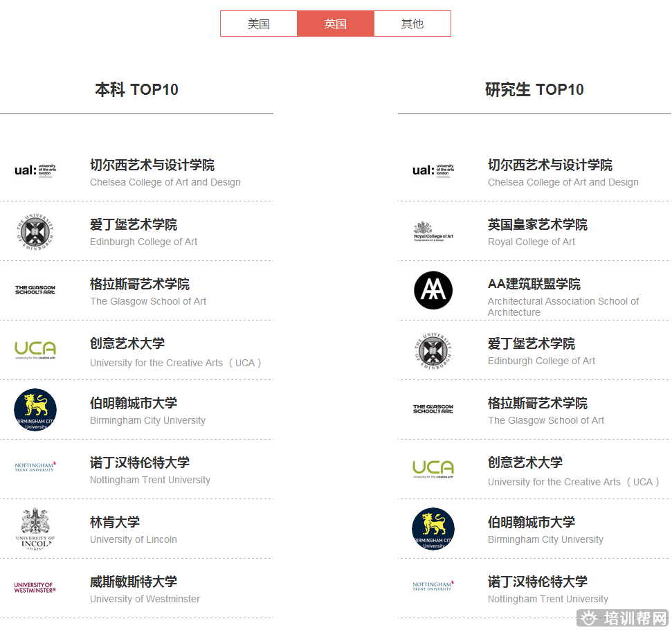The height and width of the screenshot is (630, 672).
Task: Switch to the 美国 tab
Action: click(258, 24)
